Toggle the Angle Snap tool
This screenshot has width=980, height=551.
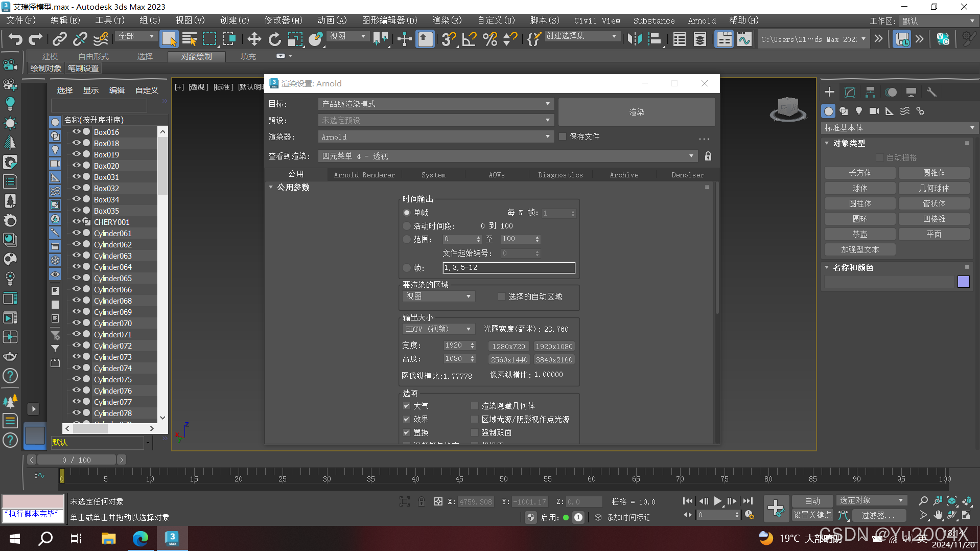point(469,39)
